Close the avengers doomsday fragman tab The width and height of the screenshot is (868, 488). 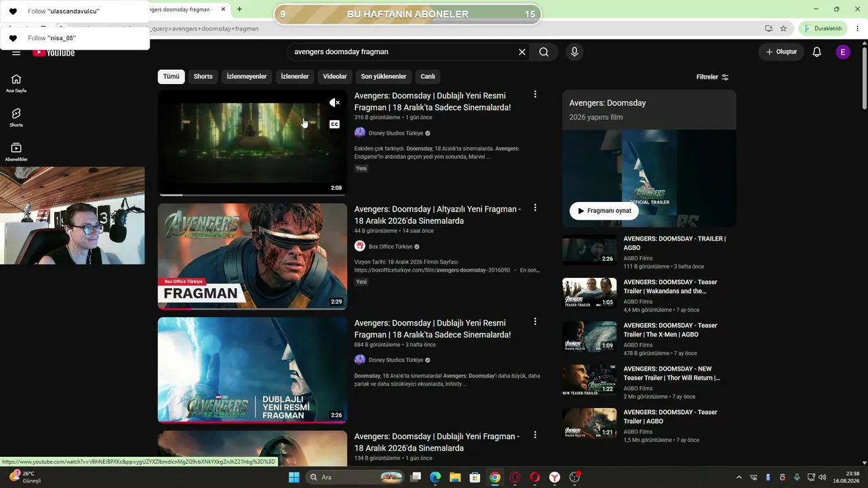pos(223,9)
